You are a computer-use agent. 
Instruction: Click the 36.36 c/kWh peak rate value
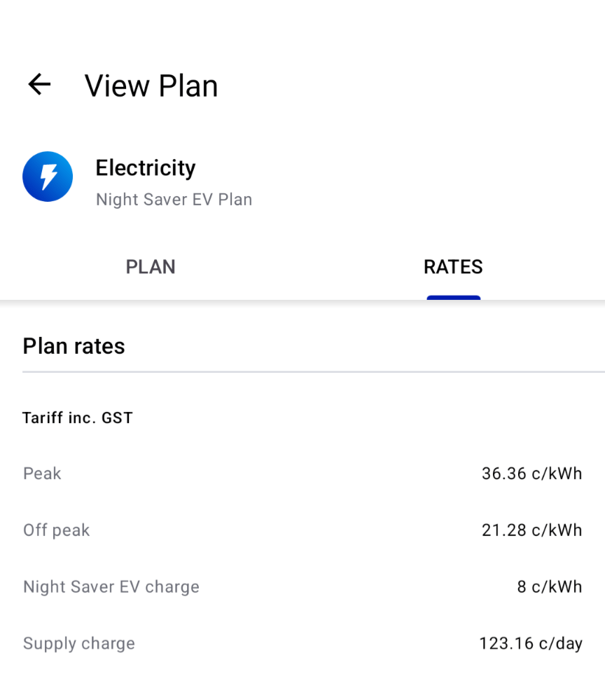point(531,474)
